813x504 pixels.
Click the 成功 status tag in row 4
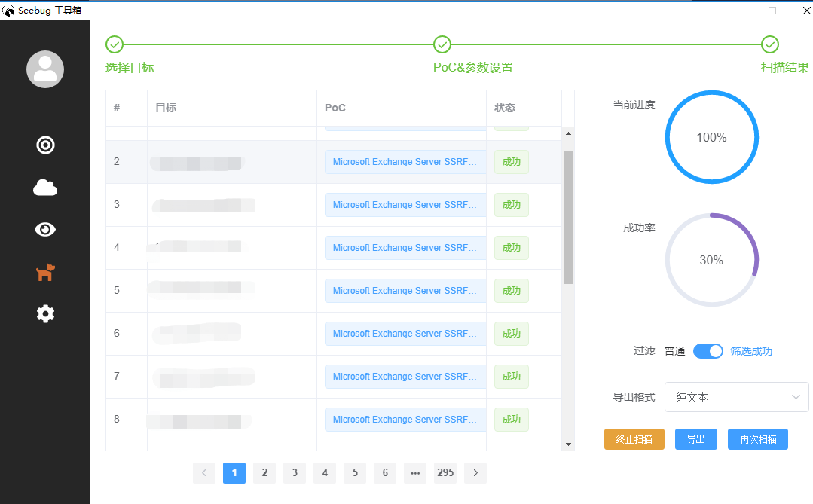[512, 248]
